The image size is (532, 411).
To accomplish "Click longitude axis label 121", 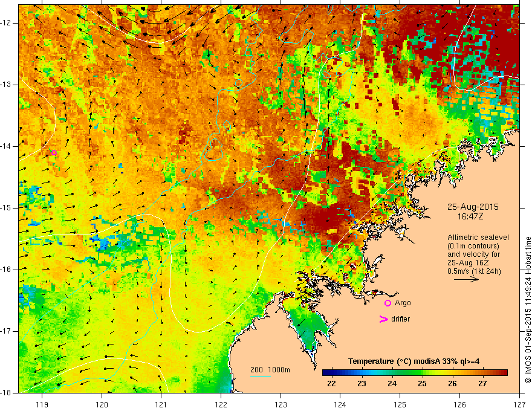I will pyautogui.click(x=161, y=404).
